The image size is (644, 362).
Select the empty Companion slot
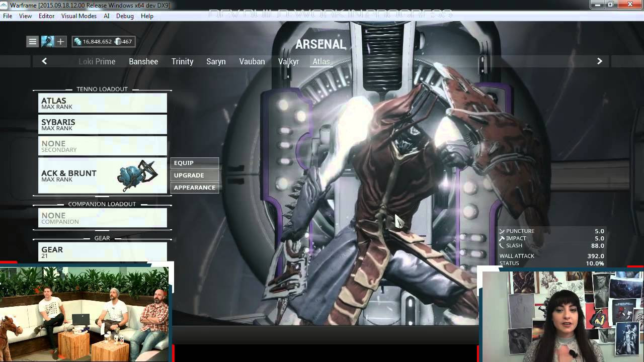point(103,218)
